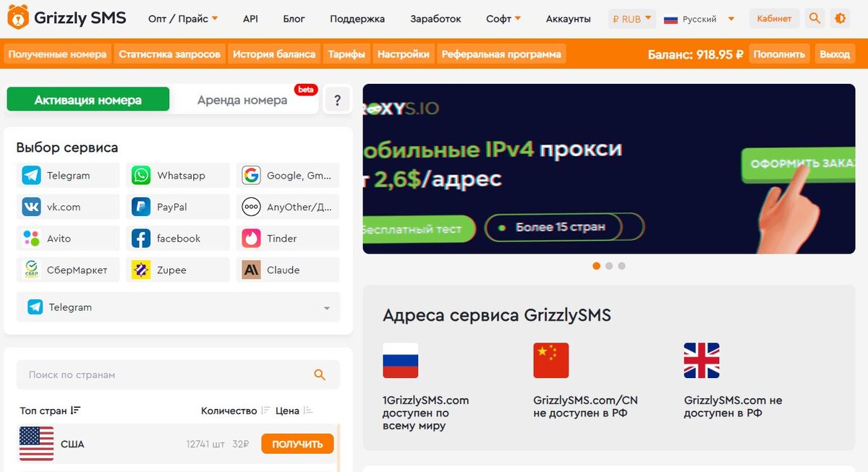The width and height of the screenshot is (868, 472).
Task: Click the GrizzlySMS.com/CN address text
Action: click(586, 400)
